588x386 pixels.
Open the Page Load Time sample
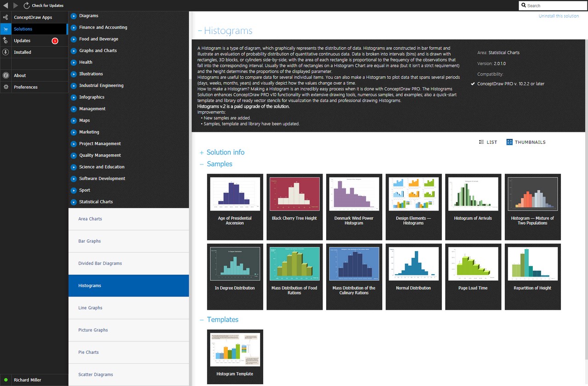[x=473, y=277]
